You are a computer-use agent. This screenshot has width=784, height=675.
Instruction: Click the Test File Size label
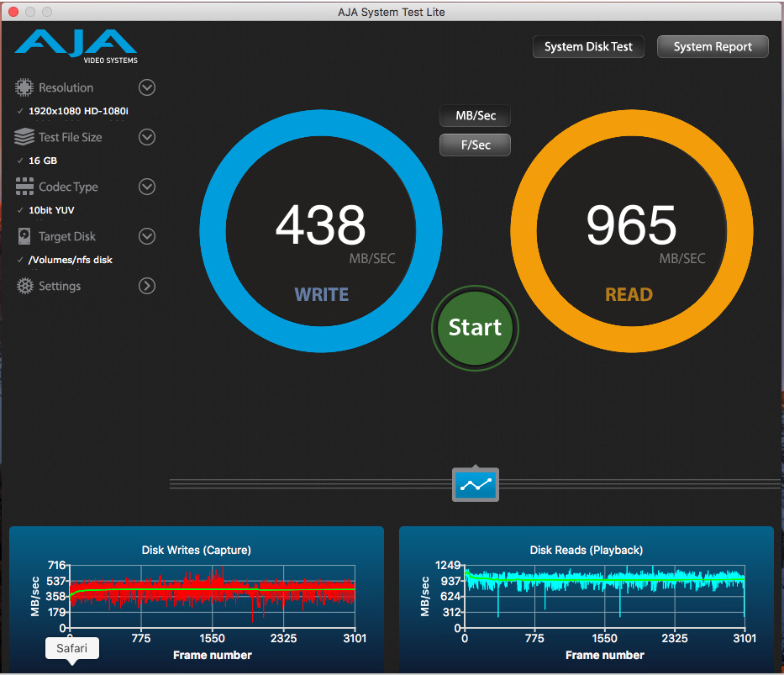click(x=70, y=137)
